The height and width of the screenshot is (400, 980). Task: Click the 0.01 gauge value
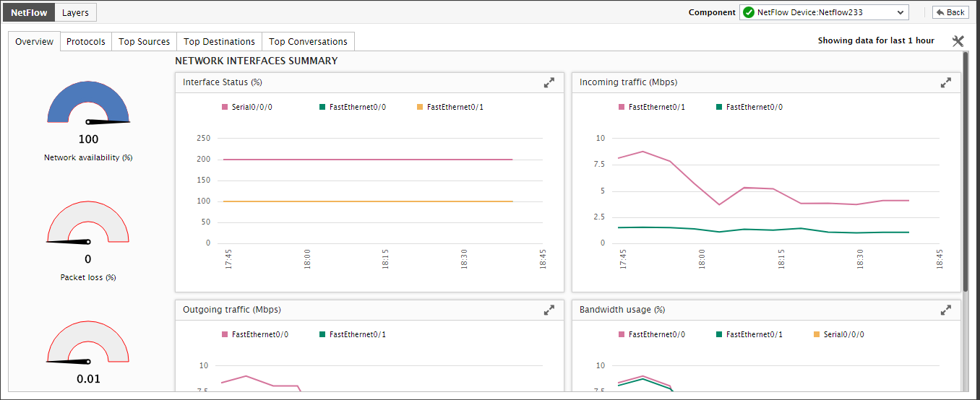click(88, 379)
